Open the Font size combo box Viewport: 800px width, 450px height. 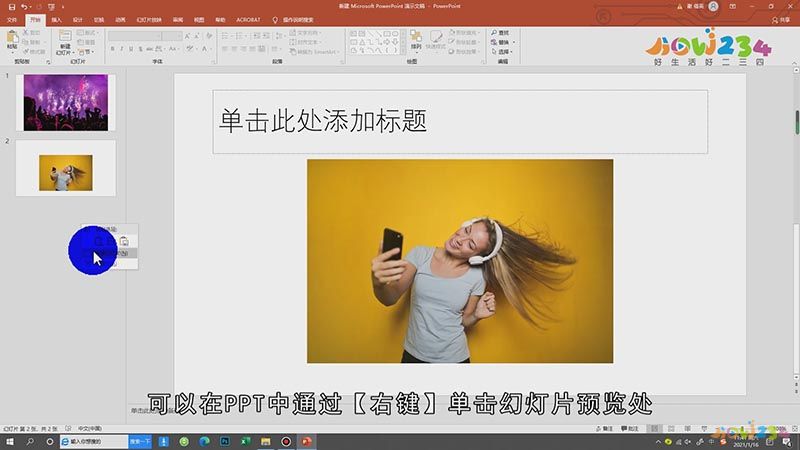(x=172, y=36)
